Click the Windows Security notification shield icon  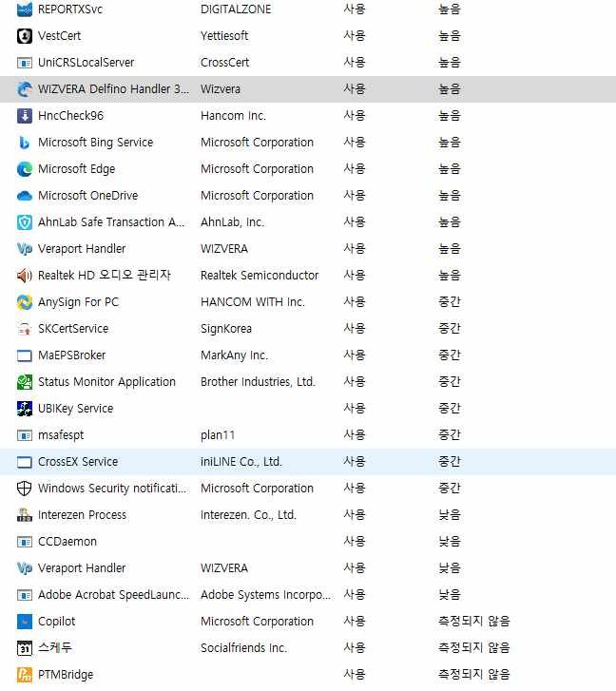(25, 489)
